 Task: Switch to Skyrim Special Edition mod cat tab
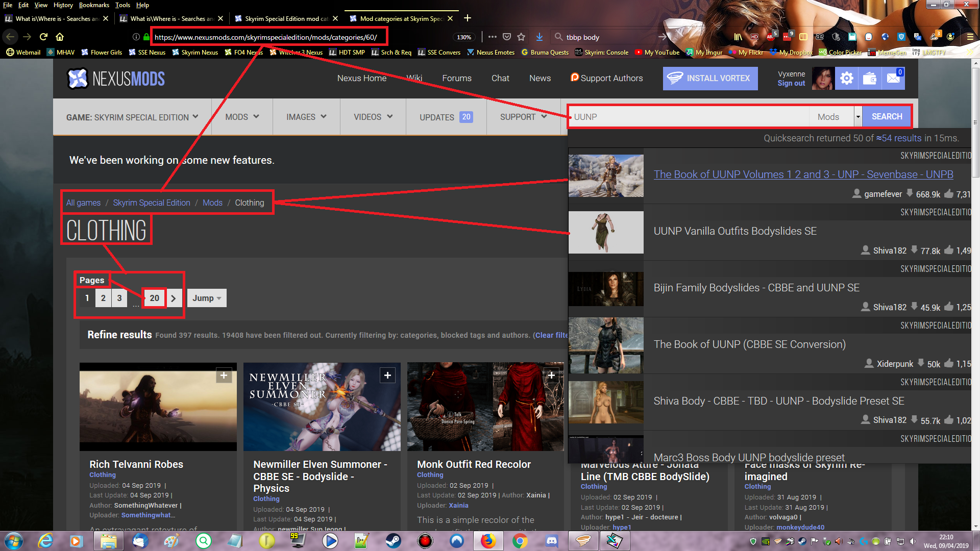(x=286, y=18)
